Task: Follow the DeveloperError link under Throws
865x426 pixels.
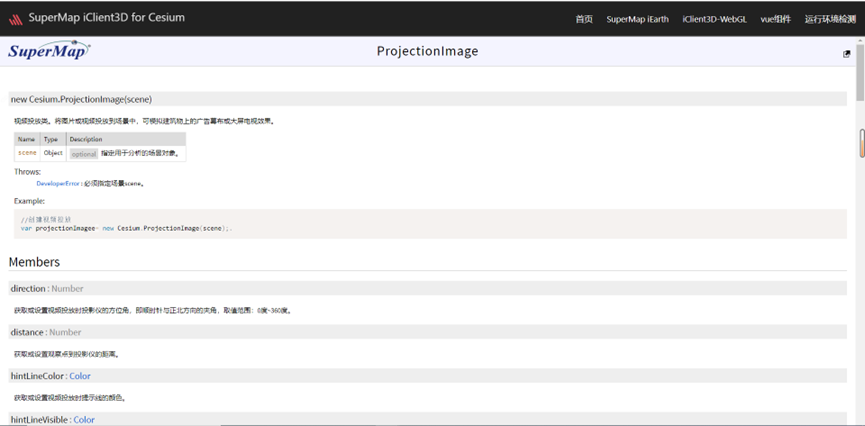Action: [x=58, y=184]
